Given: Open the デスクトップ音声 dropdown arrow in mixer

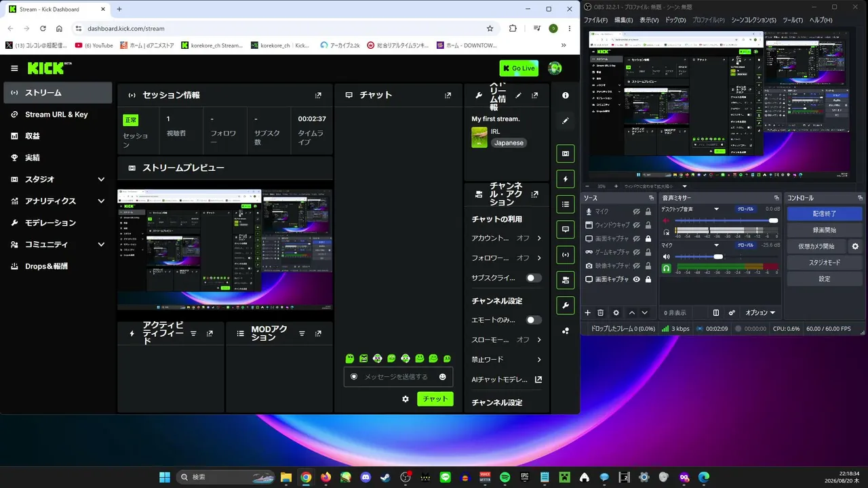Looking at the screenshot, I should pyautogui.click(x=716, y=209).
